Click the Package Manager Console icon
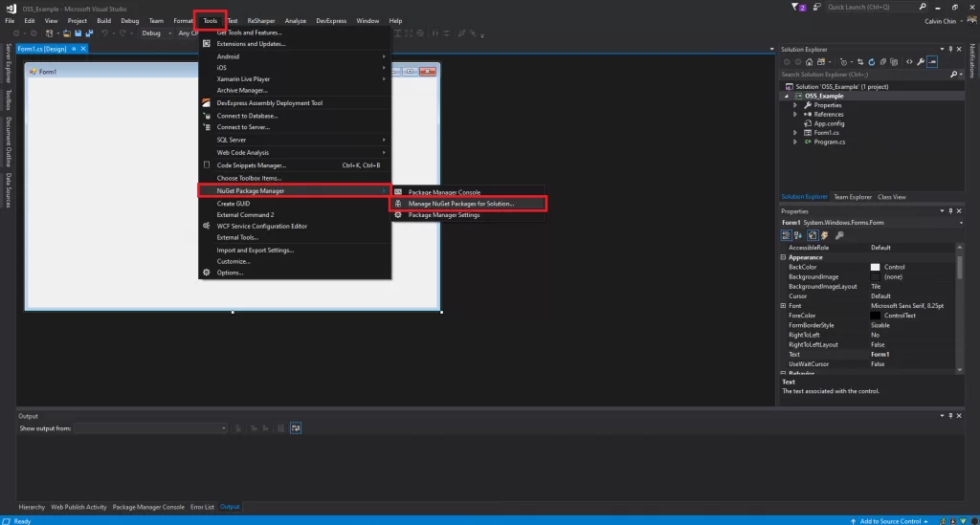The width and height of the screenshot is (980, 525). pyautogui.click(x=398, y=192)
